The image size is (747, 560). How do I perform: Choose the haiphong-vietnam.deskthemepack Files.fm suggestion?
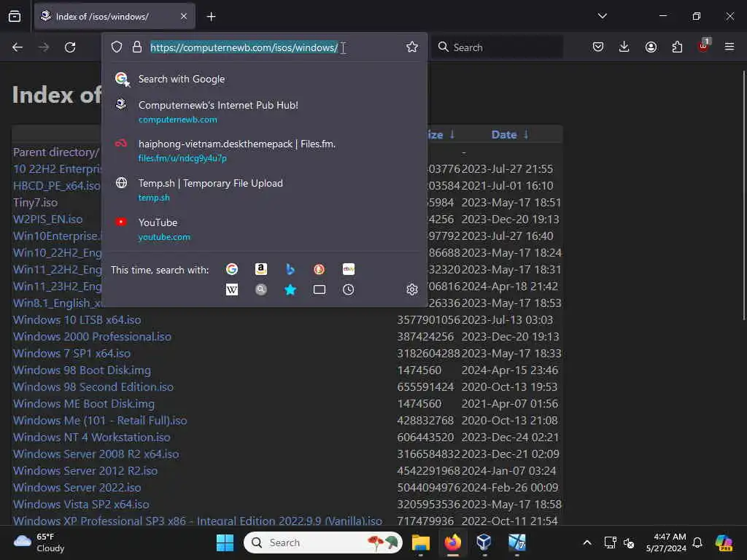tap(264, 150)
